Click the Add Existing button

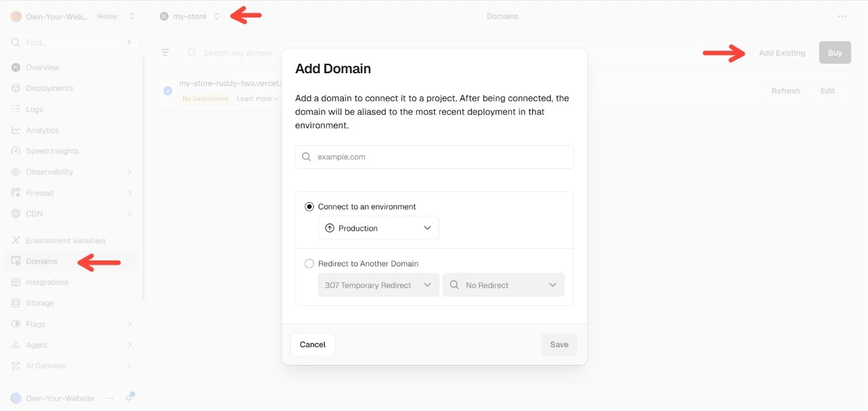[x=782, y=53]
